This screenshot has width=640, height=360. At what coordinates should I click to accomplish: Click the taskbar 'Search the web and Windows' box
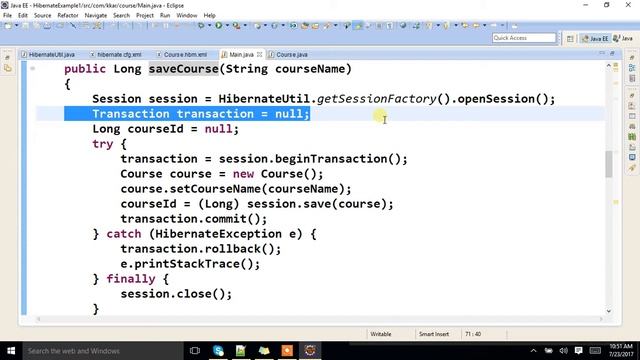pos(102,351)
